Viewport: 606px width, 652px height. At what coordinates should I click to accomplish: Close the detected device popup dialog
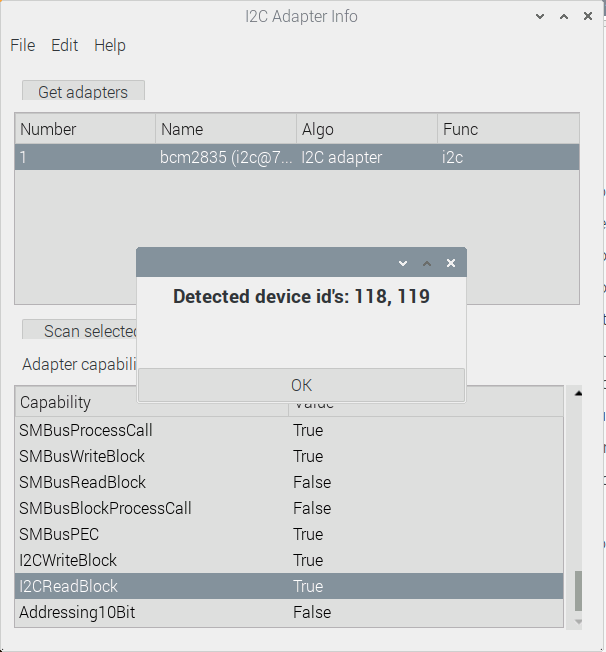[451, 263]
